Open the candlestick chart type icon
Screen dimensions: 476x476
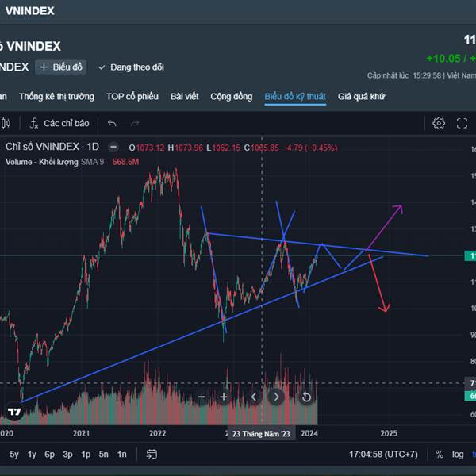click(6, 123)
